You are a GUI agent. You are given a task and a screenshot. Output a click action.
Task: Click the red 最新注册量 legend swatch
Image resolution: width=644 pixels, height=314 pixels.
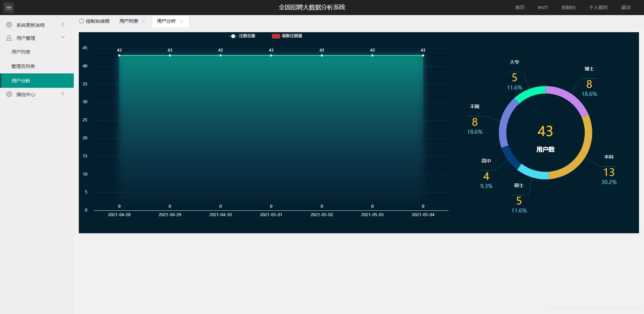click(x=276, y=36)
